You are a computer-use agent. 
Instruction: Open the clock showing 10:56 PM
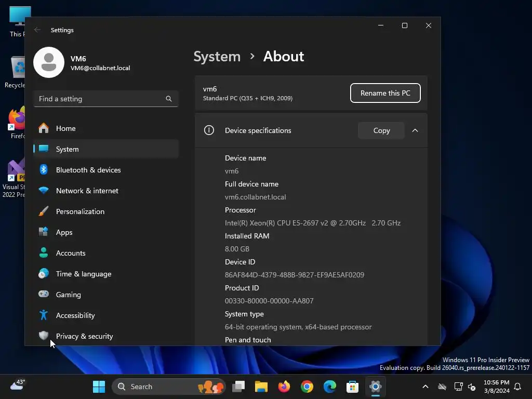point(496,387)
